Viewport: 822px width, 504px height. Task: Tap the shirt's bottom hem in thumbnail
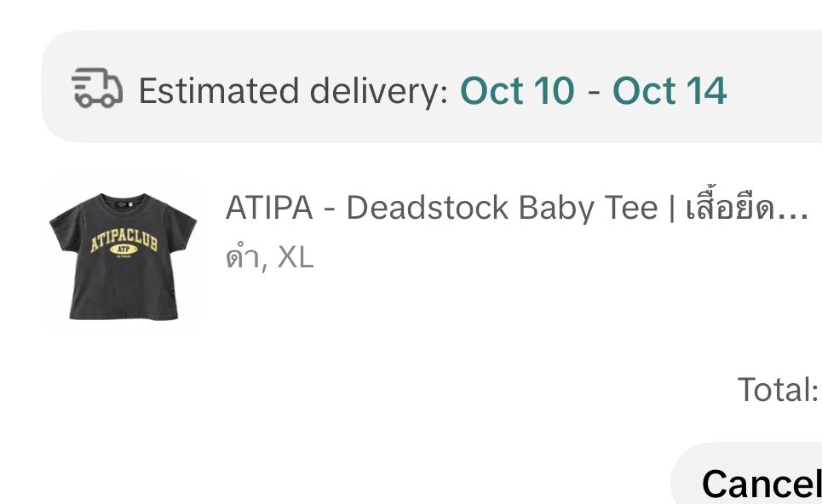[124, 314]
